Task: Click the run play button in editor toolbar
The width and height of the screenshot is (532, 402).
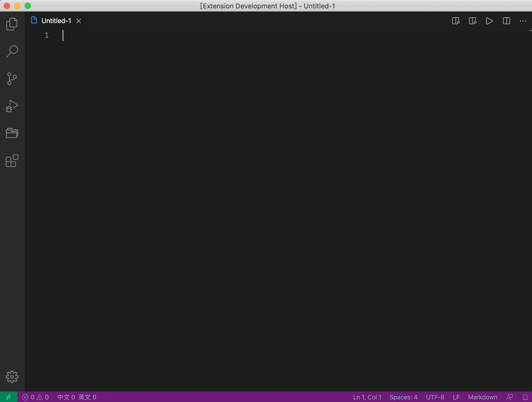Action: (489, 21)
